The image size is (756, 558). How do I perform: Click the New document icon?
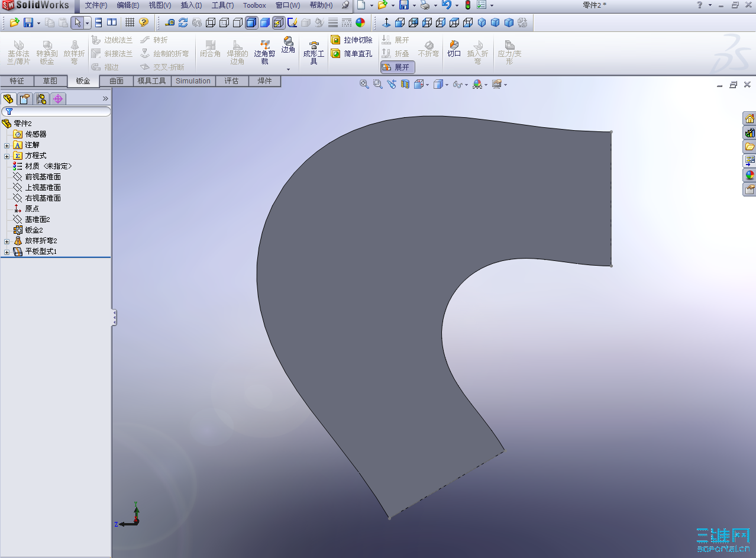pyautogui.click(x=361, y=5)
